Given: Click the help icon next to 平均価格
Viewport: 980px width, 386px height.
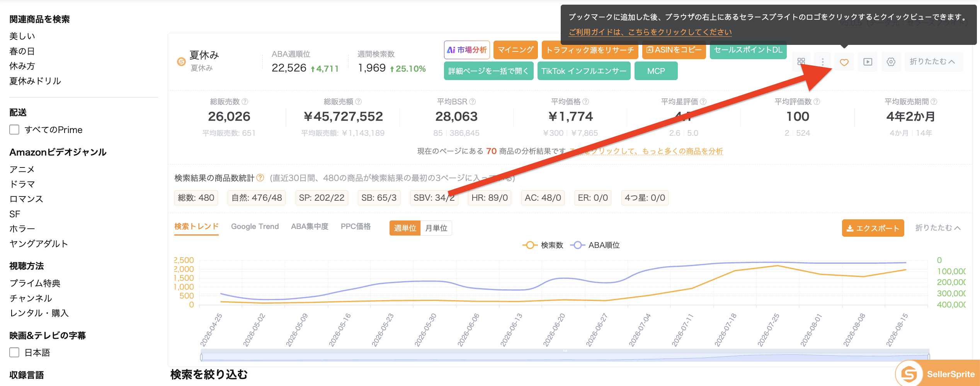Looking at the screenshot, I should 586,102.
